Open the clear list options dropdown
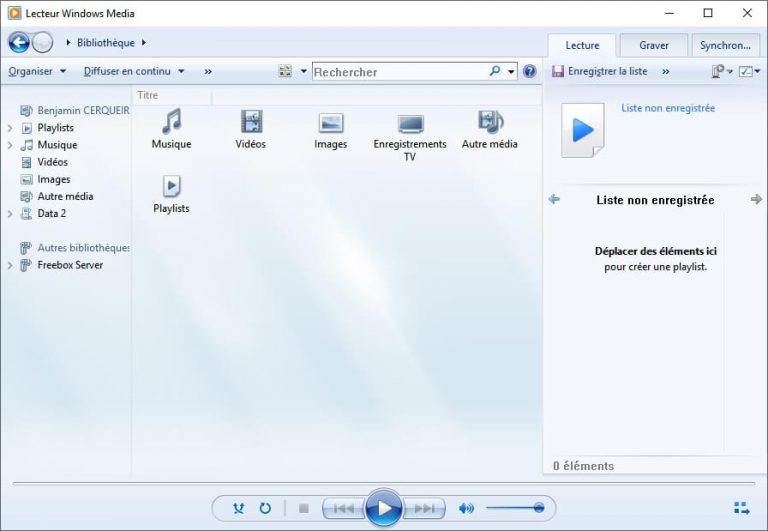The width and height of the screenshot is (768, 531). [721, 72]
